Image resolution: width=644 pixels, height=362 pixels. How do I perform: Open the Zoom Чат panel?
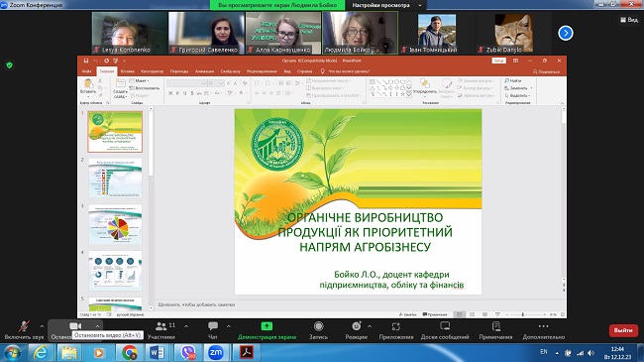point(213,330)
